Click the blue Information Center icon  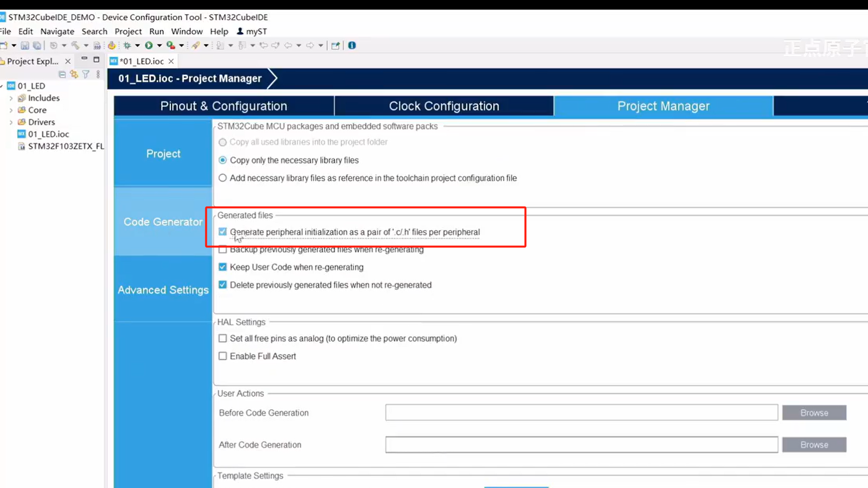(x=352, y=46)
